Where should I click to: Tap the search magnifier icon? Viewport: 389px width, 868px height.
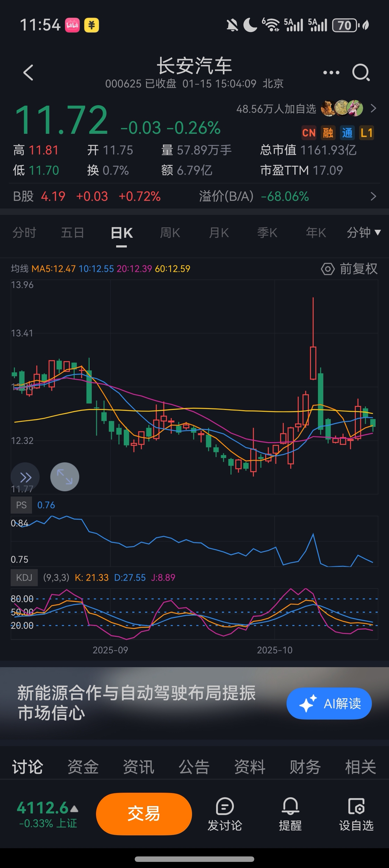361,73
